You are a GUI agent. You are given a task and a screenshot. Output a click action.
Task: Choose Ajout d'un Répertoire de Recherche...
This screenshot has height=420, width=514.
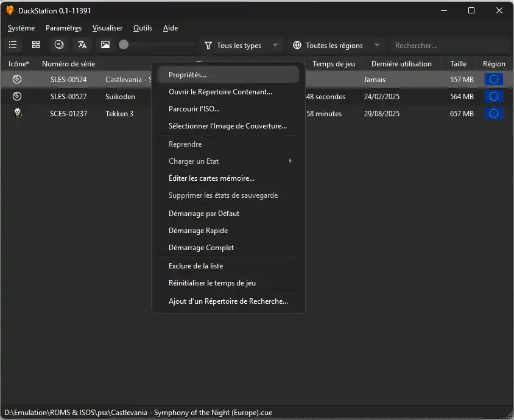click(x=228, y=301)
